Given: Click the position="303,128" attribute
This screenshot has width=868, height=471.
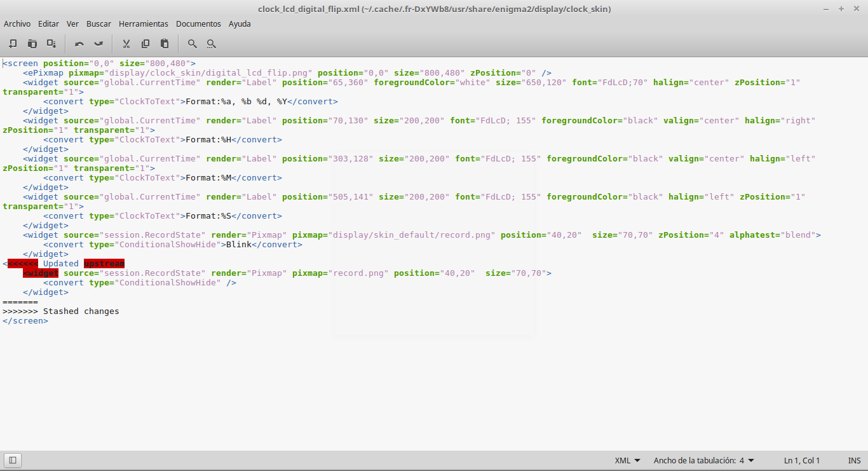Looking at the screenshot, I should (x=328, y=158).
